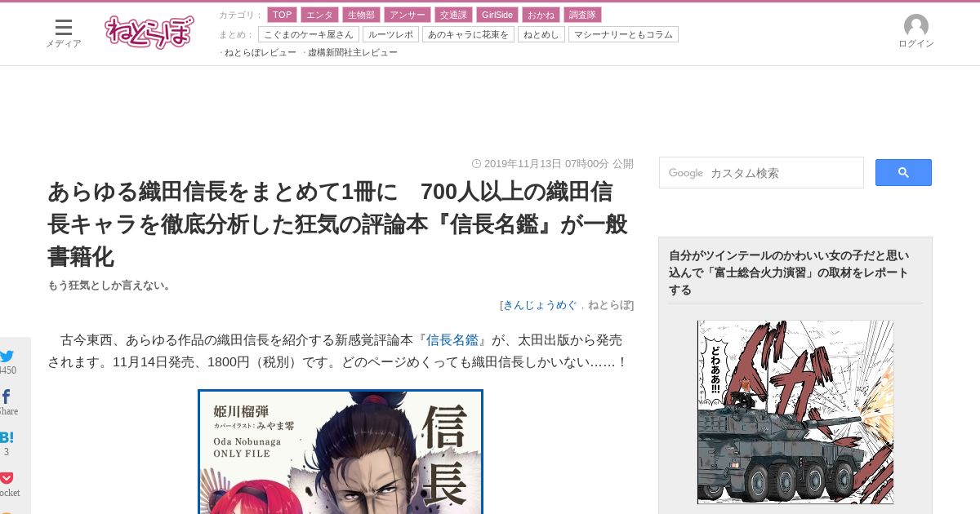Select the GirlSide category tab
This screenshot has height=514, width=980.
point(497,15)
